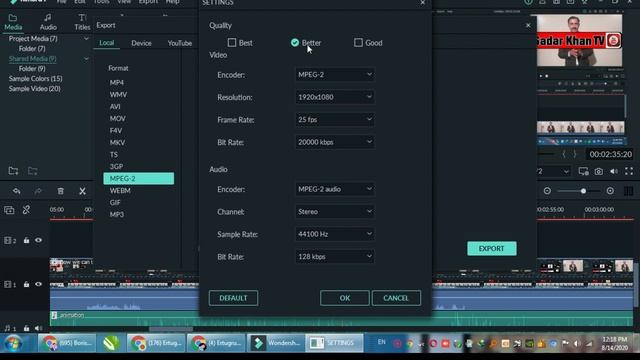Screen dimensions: 640x360
Task: Enter fullscreen preview with expand icon
Action: [629, 171]
